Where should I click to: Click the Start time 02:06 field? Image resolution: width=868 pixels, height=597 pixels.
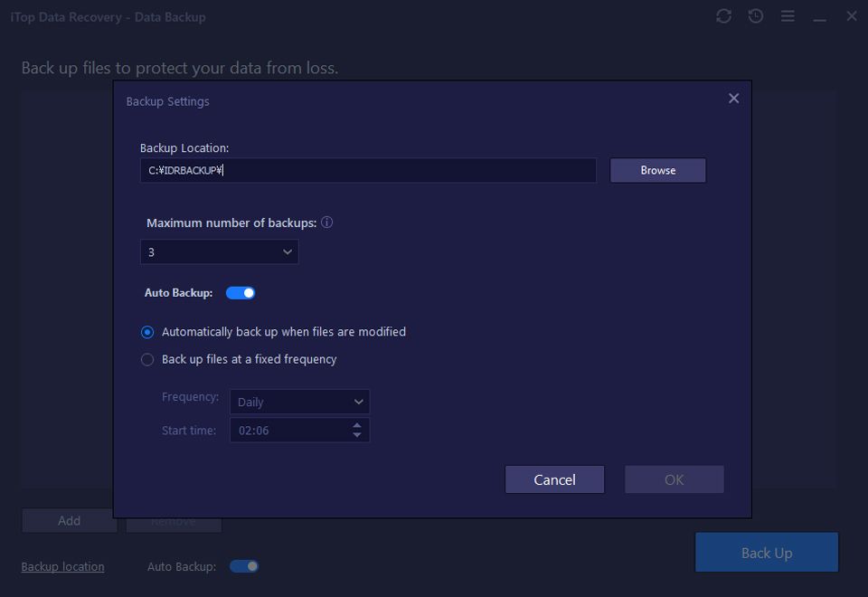299,431
